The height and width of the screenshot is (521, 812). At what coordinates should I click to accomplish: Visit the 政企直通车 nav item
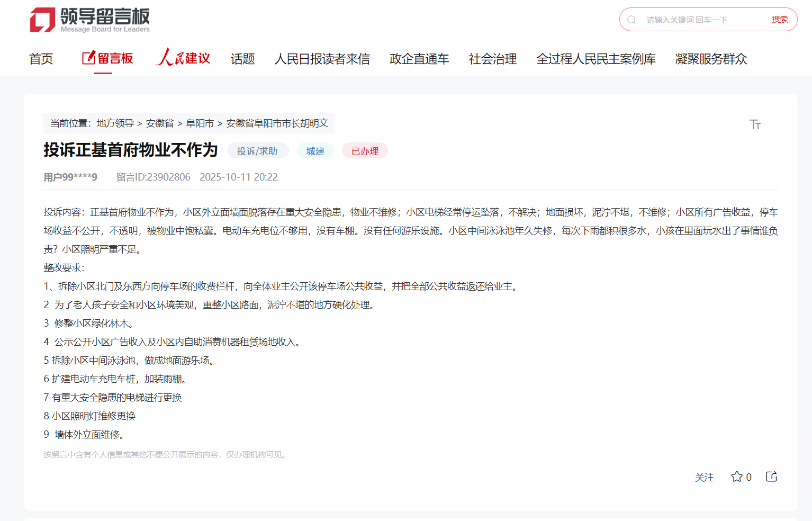click(419, 59)
